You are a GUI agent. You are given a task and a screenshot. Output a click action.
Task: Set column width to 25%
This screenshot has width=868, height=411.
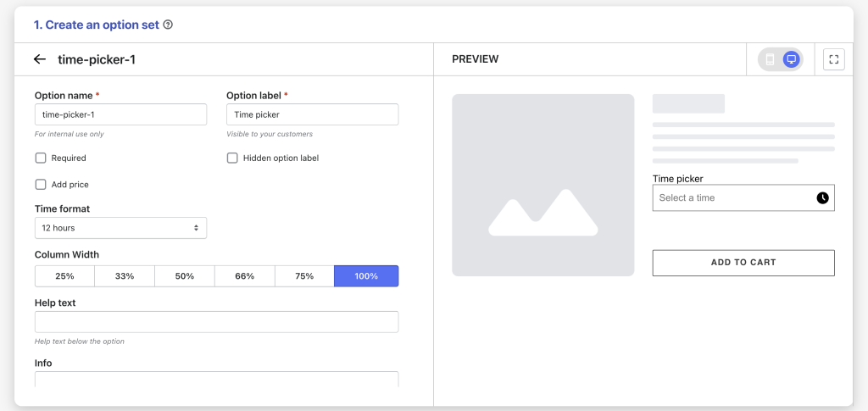coord(64,276)
